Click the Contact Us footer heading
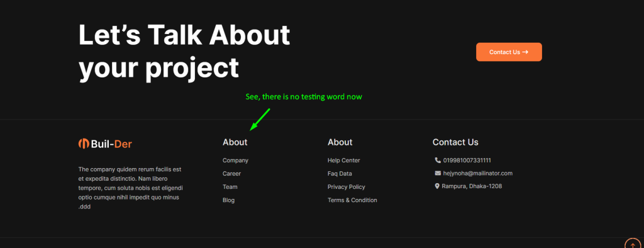 455,142
